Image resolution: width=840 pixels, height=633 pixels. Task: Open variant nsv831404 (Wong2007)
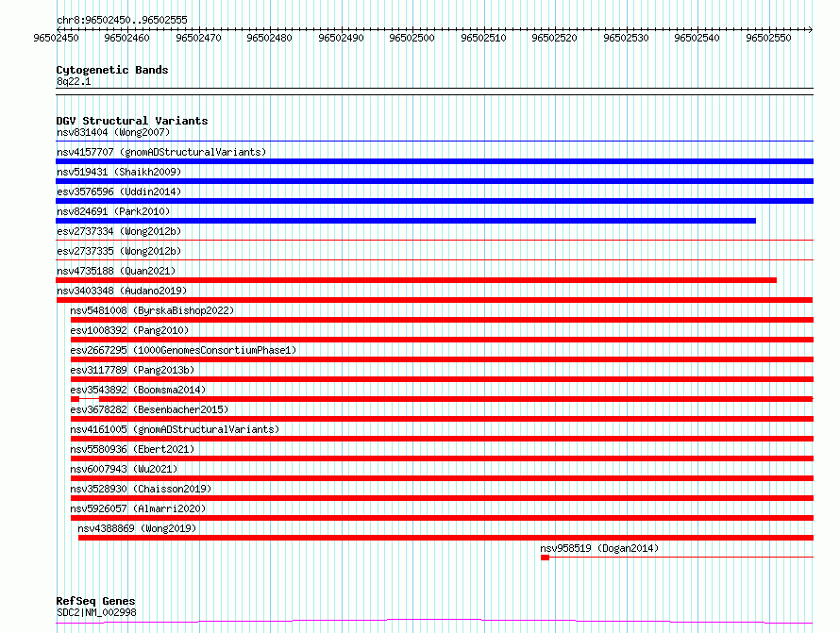point(113,132)
